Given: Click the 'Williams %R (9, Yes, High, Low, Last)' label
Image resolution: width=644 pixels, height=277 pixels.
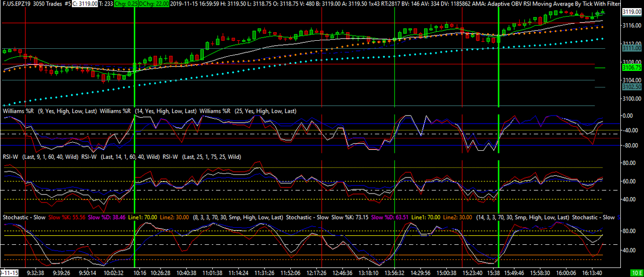Looking at the screenshot, I should tap(50, 111).
